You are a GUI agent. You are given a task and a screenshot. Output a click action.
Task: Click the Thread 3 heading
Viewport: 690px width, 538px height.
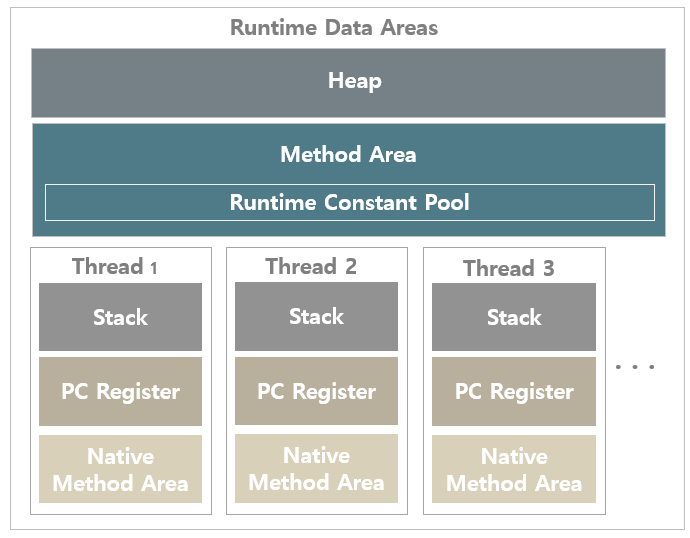[x=508, y=268]
